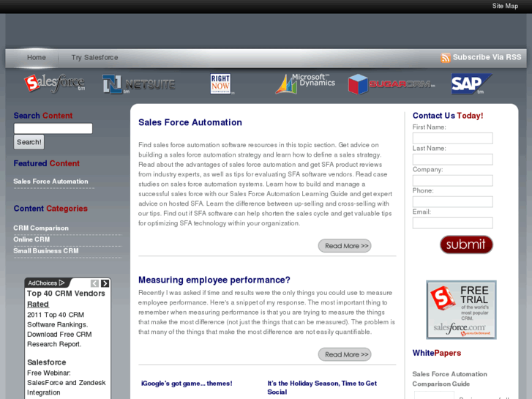Screen dimensions: 532x399
Task: Click Read More under Sales Force Automation
Action: 345,246
